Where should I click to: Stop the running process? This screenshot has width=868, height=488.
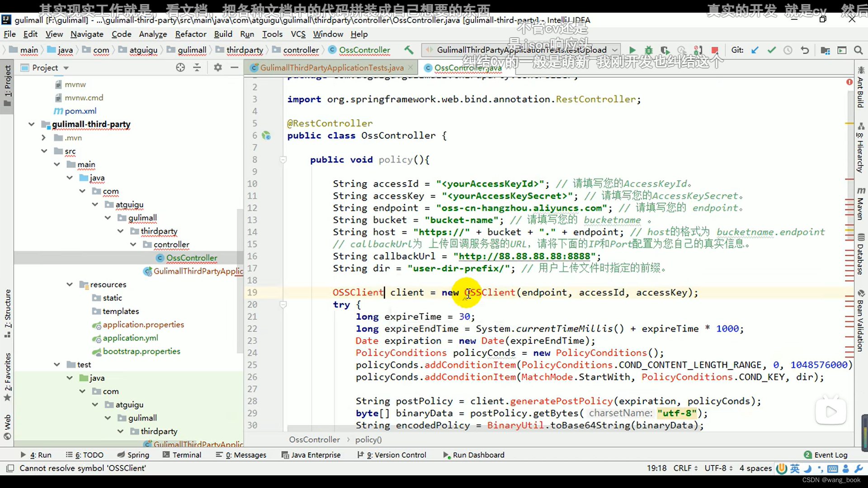715,50
